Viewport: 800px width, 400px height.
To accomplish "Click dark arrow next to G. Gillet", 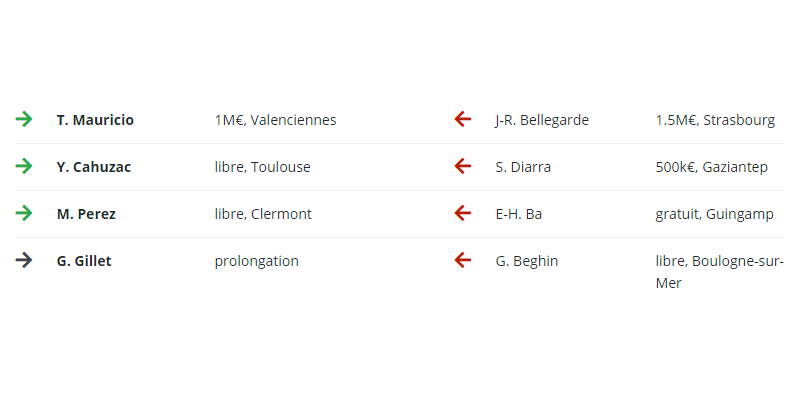I will coord(23,260).
